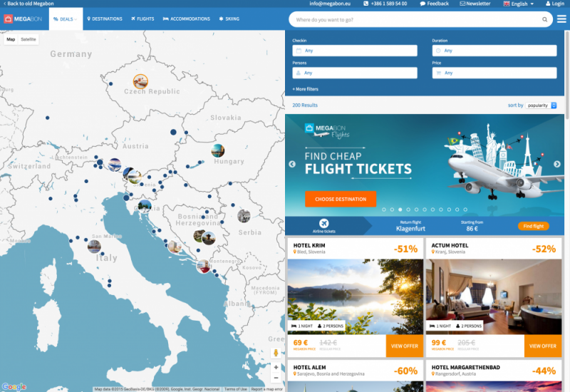This screenshot has width=570, height=392.
Task: Select the Serbia photo marker
Action: coord(244,216)
